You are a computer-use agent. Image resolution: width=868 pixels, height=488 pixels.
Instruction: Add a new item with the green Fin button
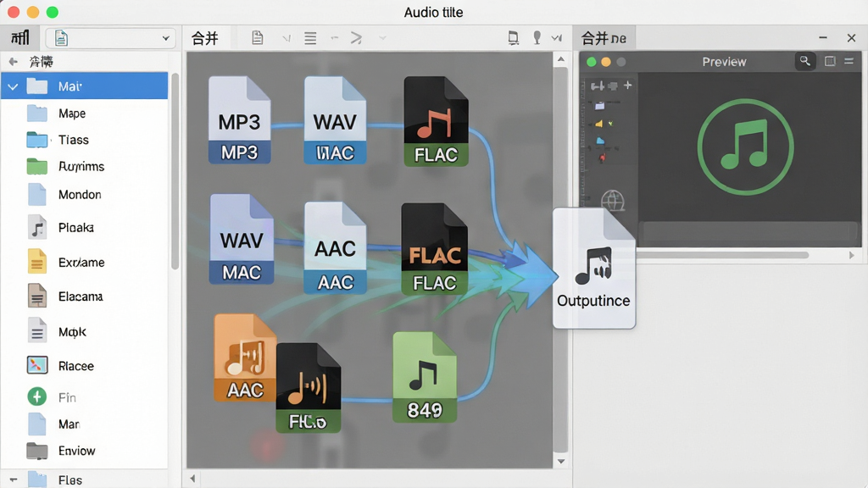point(37,396)
